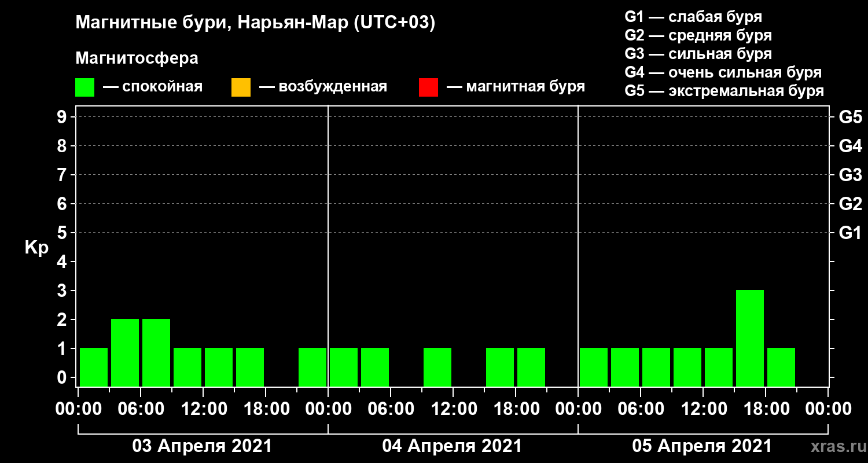Viewport: 868px width, 463px height.
Task: Click the 00:00 label ending 05 Апреля 2021
Action: (x=828, y=409)
